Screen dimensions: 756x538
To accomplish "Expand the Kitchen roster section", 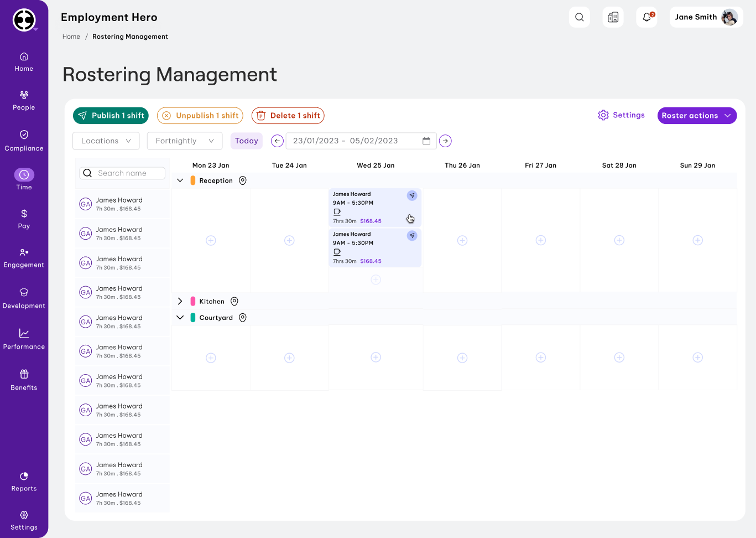I will tap(180, 302).
